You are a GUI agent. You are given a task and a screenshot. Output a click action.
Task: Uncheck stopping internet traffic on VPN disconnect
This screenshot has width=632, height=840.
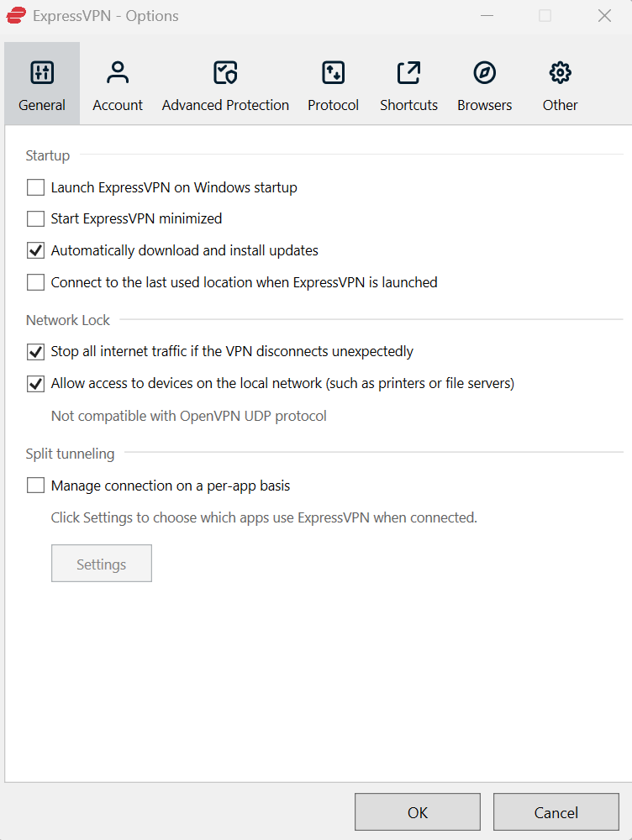[35, 352]
